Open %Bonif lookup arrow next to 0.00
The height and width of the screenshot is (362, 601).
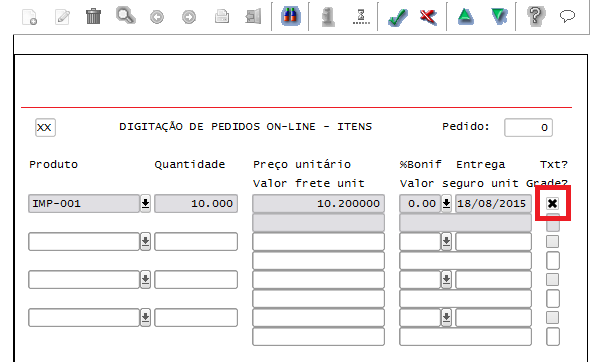pos(446,203)
